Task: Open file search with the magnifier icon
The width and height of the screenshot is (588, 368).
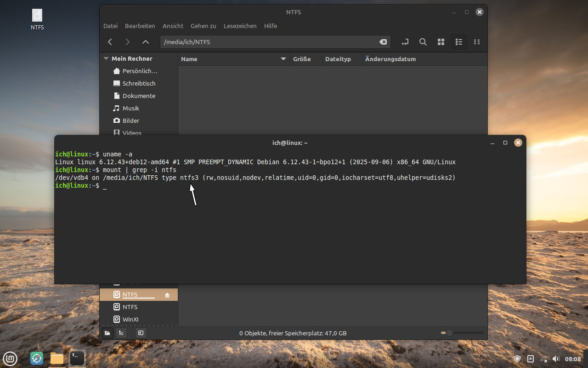Action: [423, 42]
